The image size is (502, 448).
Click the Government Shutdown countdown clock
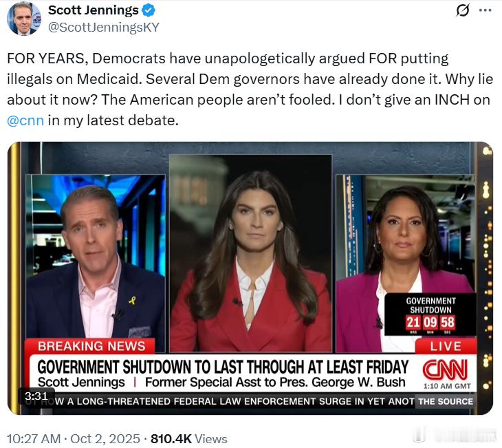coord(430,314)
